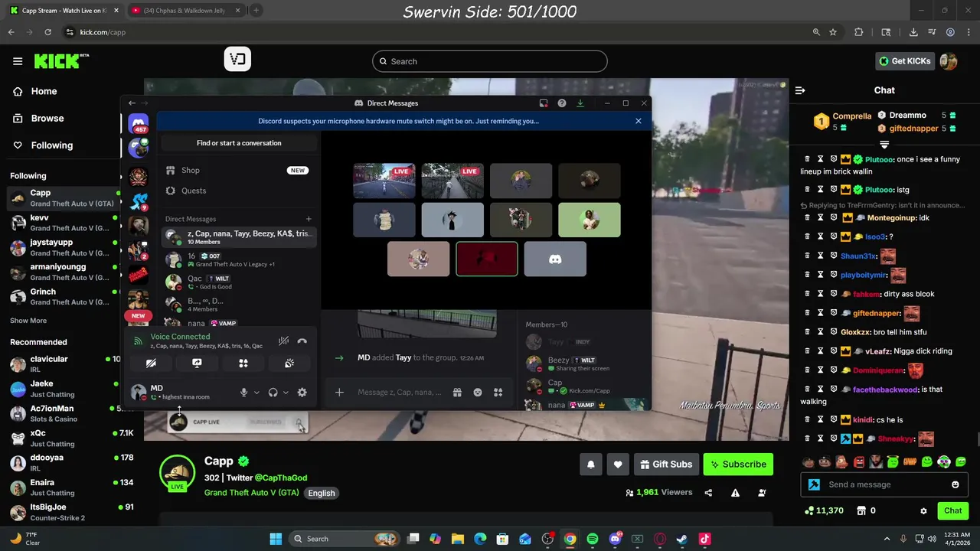Expand the chat leaderboard arrow
The image size is (980, 551).
(884, 145)
